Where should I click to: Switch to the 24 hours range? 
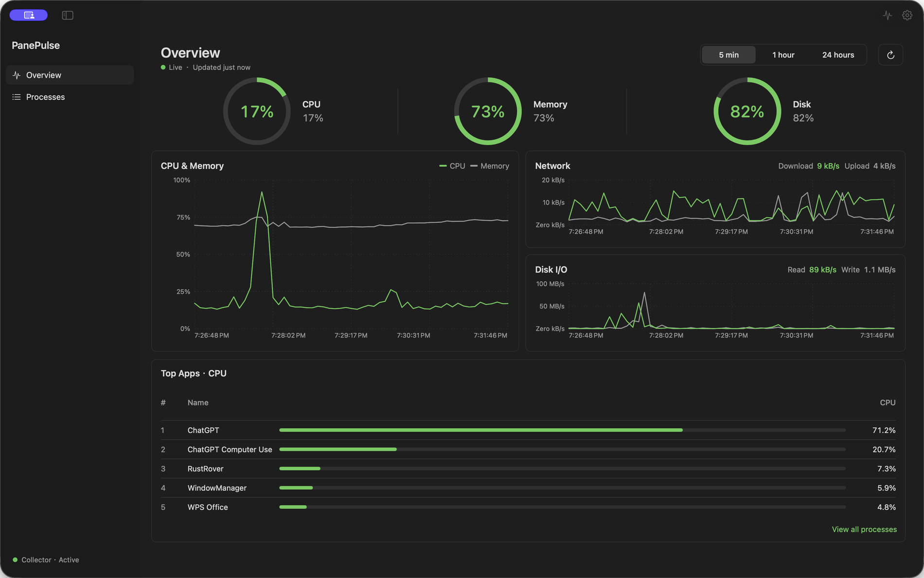point(838,55)
